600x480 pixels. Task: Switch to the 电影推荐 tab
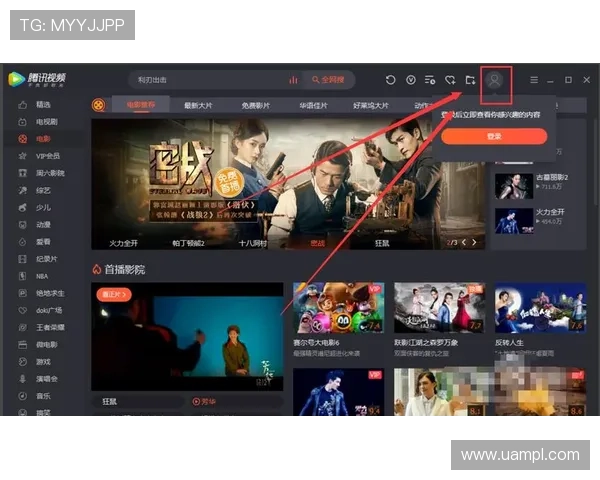(141, 105)
